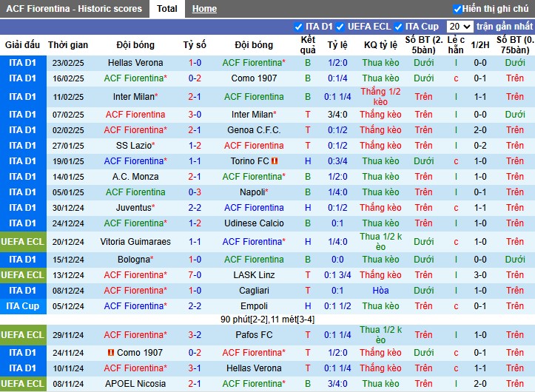The image size is (535, 392).
Task: Click the red card icon before Como 1907
Action: (110, 352)
